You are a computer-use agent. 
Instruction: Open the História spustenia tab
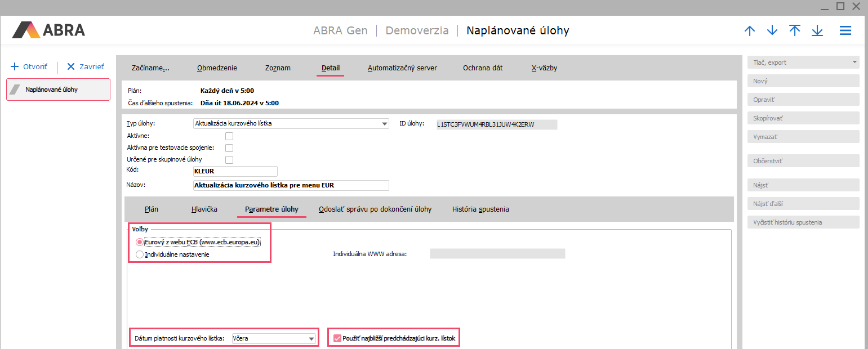[480, 209]
